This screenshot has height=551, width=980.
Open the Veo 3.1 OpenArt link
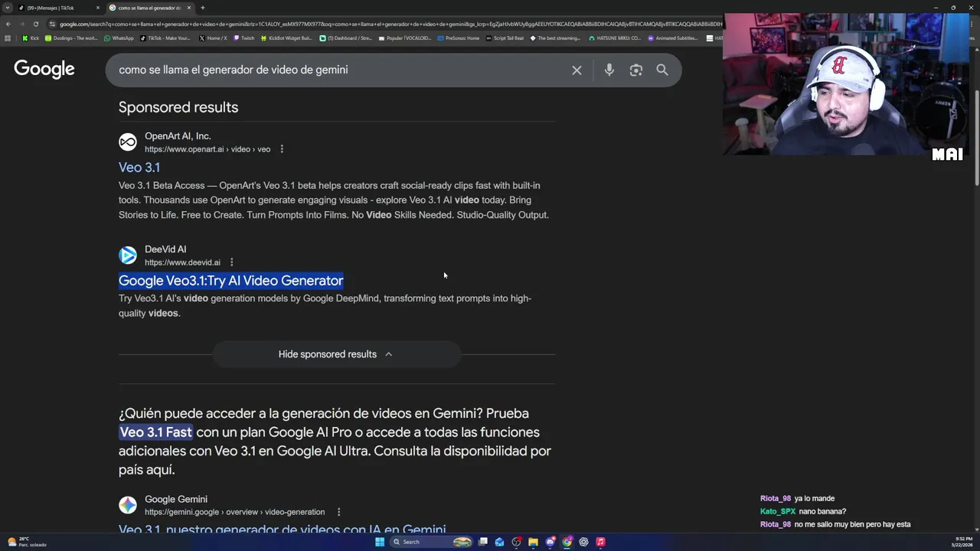tap(139, 167)
